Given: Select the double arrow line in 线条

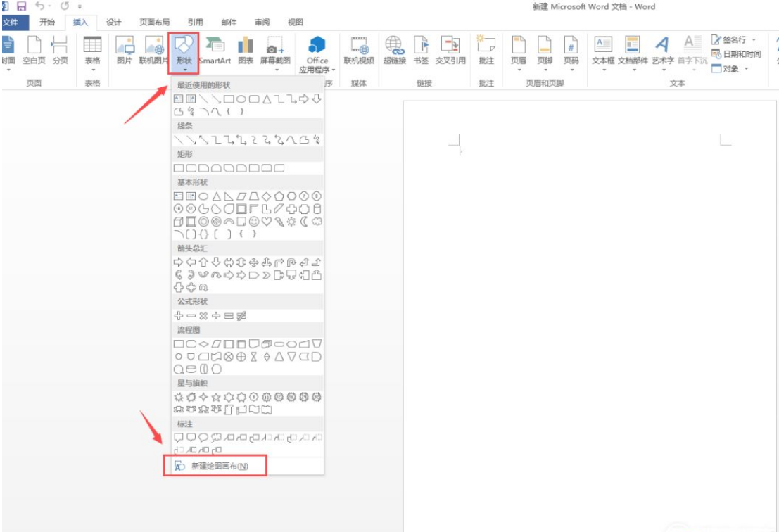Looking at the screenshot, I should (203, 140).
